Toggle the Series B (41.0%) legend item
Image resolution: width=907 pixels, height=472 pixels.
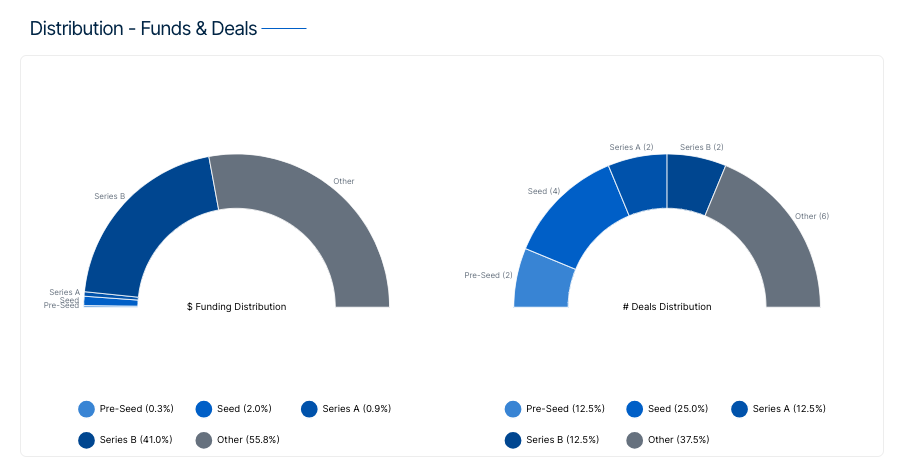pyautogui.click(x=126, y=440)
